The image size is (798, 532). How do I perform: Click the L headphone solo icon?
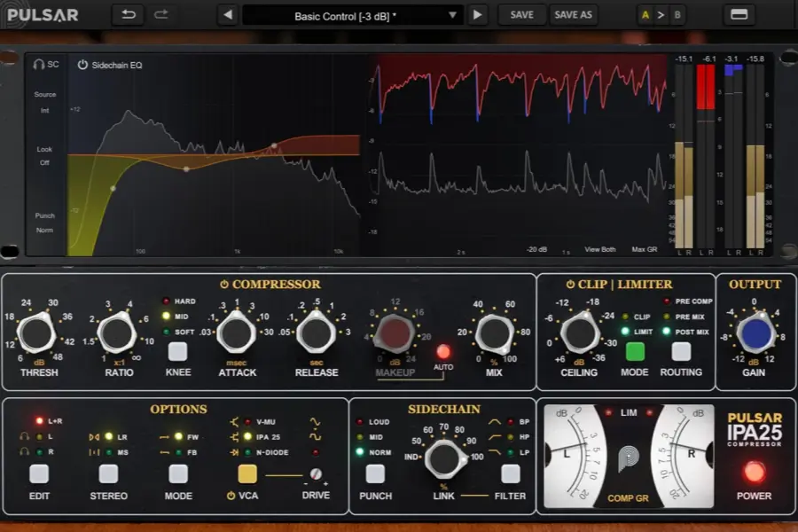point(24,437)
